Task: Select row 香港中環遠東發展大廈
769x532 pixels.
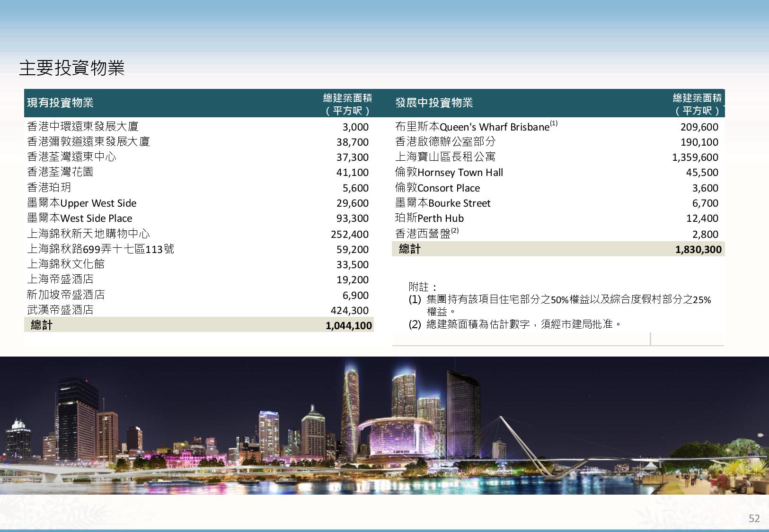Action: pos(199,126)
